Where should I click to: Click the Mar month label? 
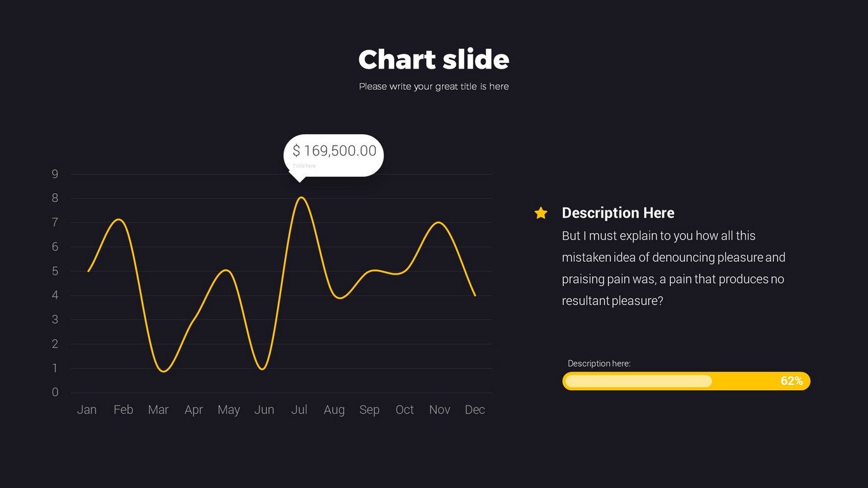pyautogui.click(x=158, y=410)
